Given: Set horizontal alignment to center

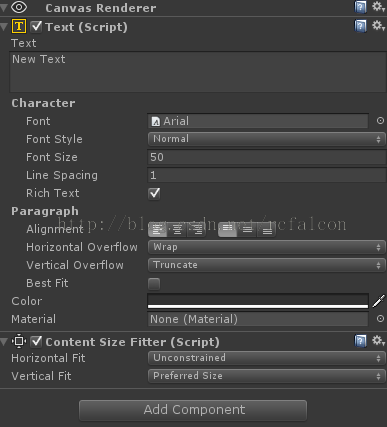Looking at the screenshot, I should [177, 229].
